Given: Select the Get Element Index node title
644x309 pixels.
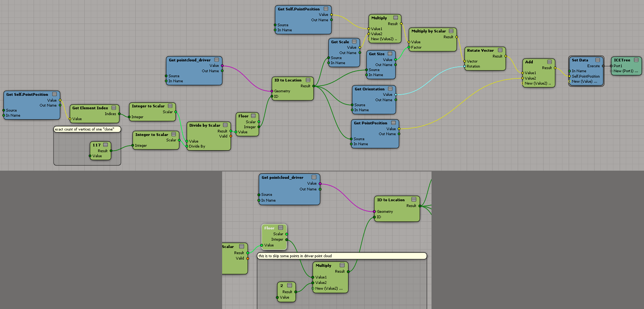Looking at the screenshot, I should pos(90,108).
